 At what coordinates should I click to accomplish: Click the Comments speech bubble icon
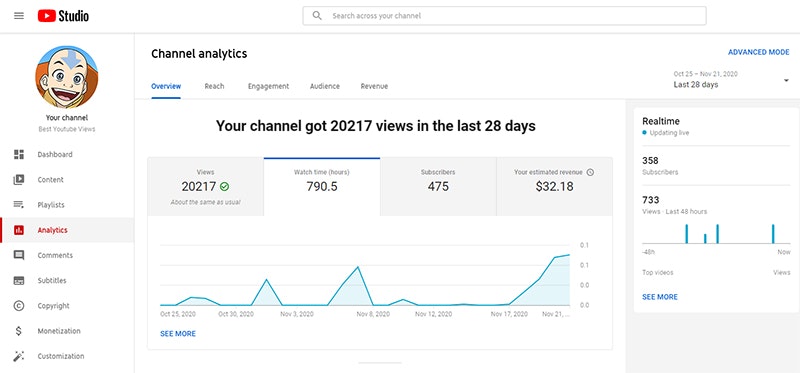point(19,255)
